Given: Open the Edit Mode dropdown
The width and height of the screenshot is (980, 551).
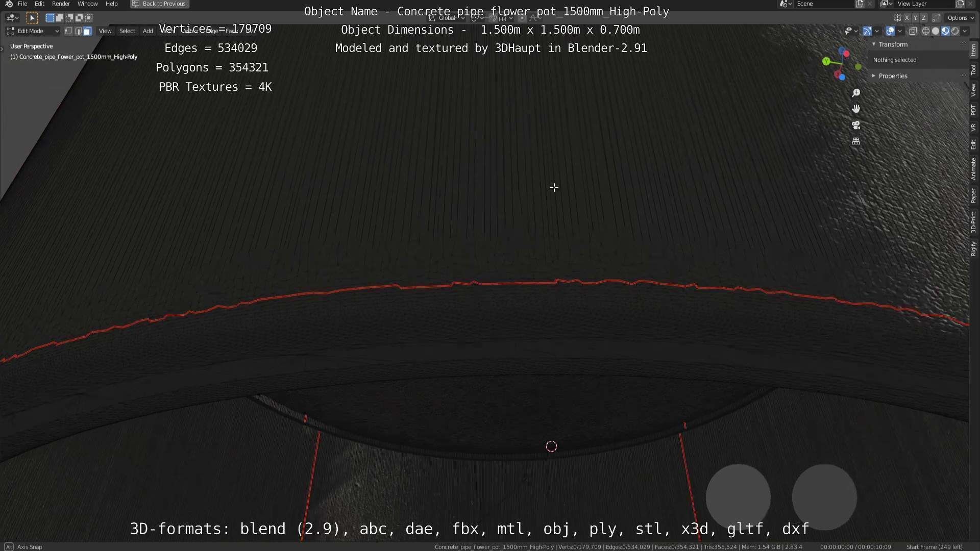Looking at the screenshot, I should point(33,31).
